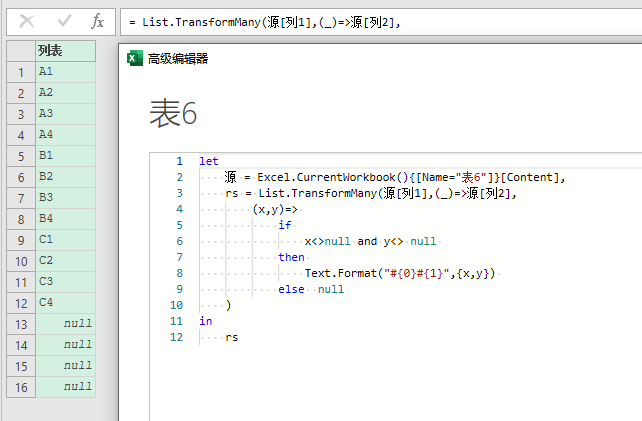Click Excel.CurrentWorkbook in code line 2
642x421 pixels.
tap(326, 177)
